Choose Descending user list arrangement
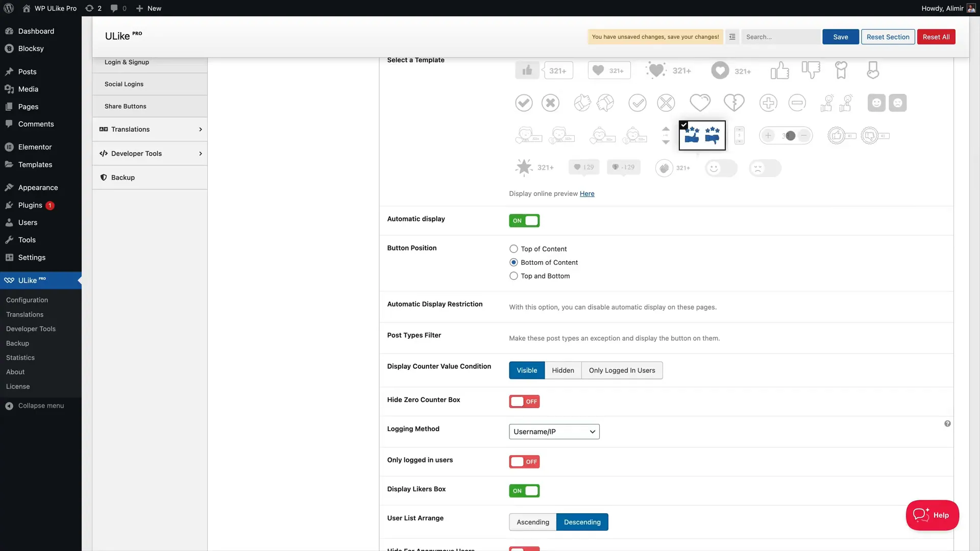Image resolution: width=980 pixels, height=551 pixels. pos(582,522)
